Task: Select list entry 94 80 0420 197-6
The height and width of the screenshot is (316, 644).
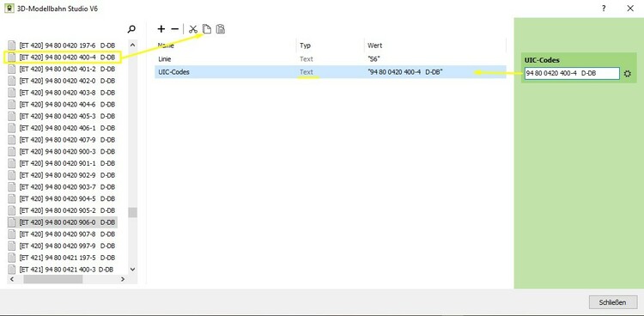Action: pyautogui.click(x=62, y=46)
